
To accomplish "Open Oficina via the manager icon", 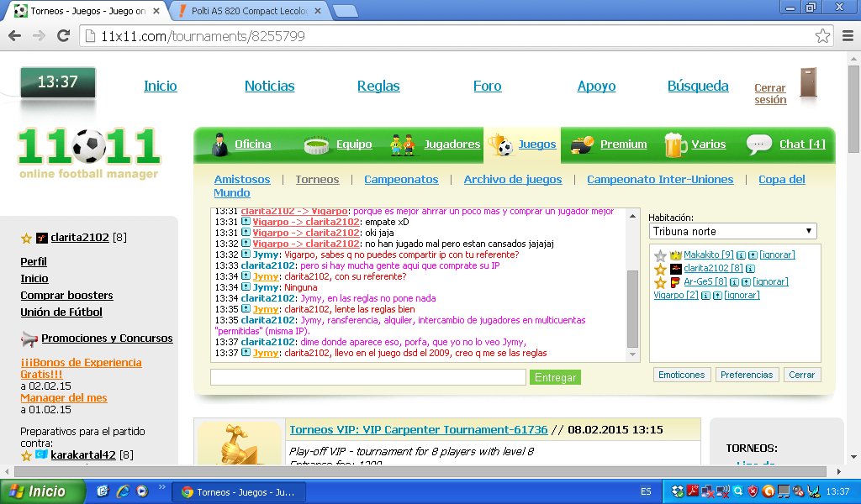I will click(219, 144).
